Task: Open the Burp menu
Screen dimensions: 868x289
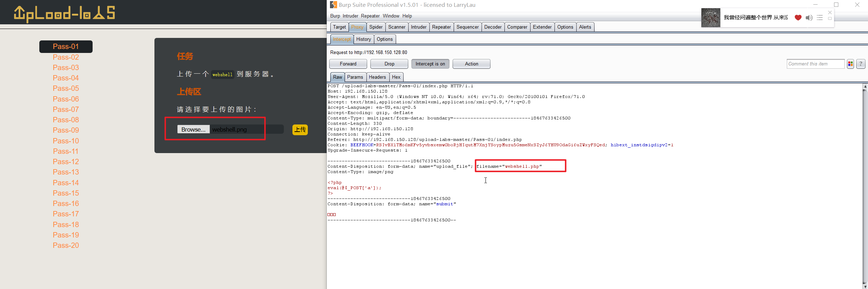Action: 335,16
